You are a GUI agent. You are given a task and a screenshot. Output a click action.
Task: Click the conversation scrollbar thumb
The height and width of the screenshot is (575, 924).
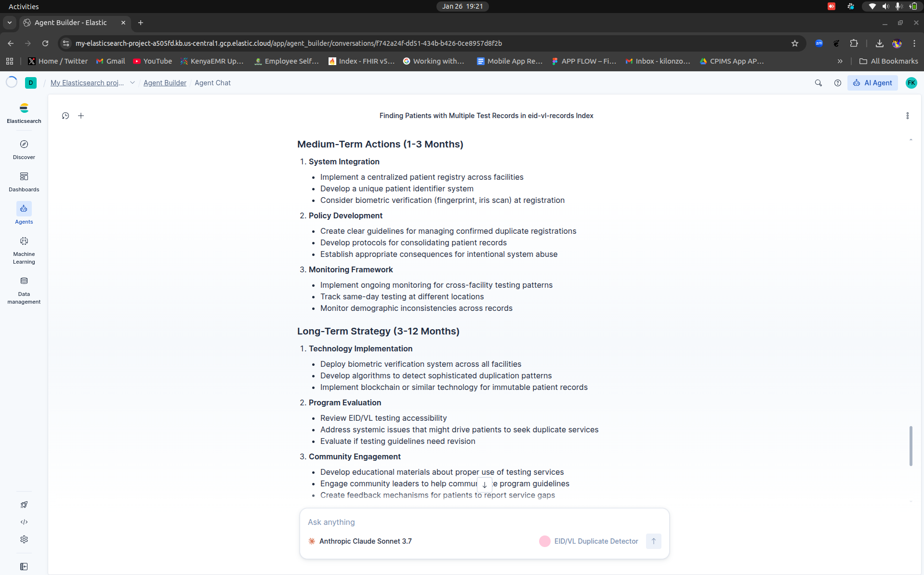(x=911, y=446)
